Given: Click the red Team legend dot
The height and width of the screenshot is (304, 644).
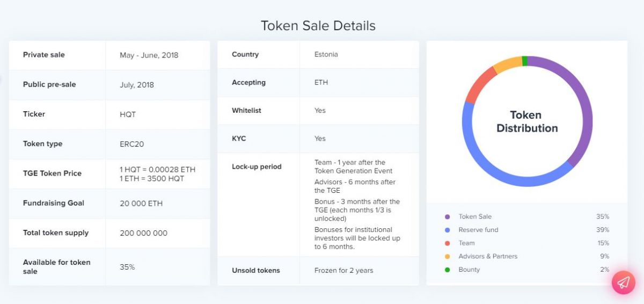Looking at the screenshot, I should (447, 243).
